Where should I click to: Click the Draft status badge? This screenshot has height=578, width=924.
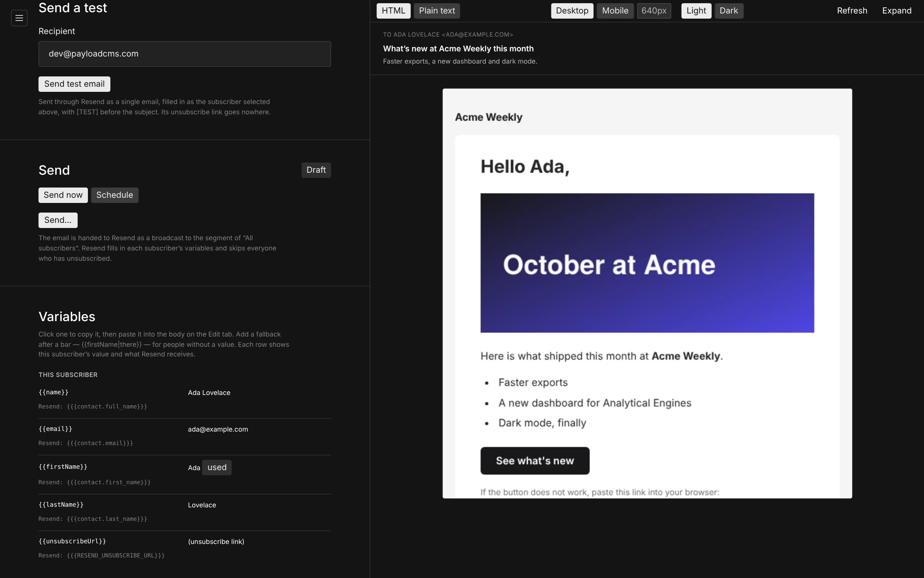(x=316, y=170)
